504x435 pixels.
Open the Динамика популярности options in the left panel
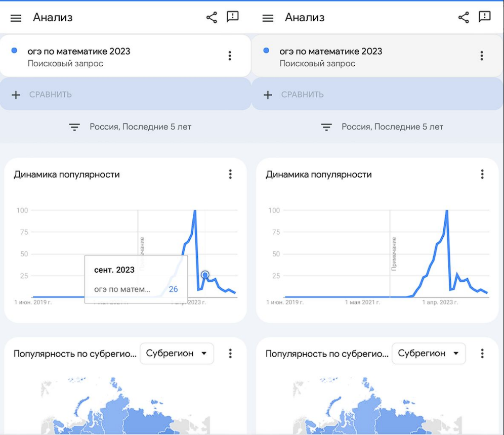click(230, 175)
